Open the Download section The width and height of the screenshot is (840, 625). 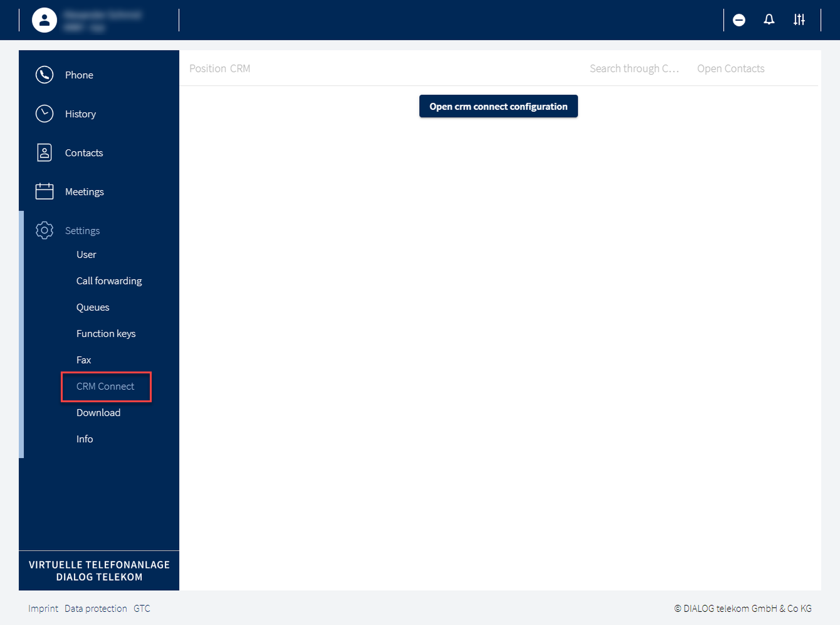[98, 413]
